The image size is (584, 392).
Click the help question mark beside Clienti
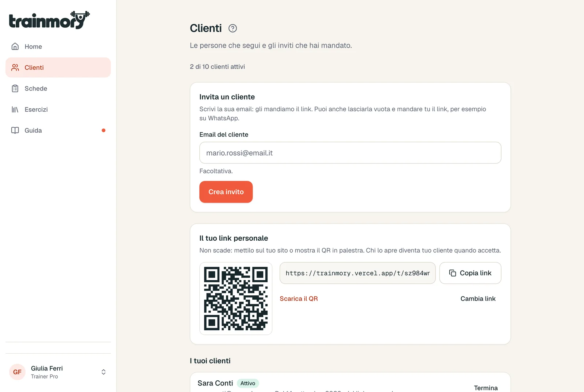click(x=233, y=28)
